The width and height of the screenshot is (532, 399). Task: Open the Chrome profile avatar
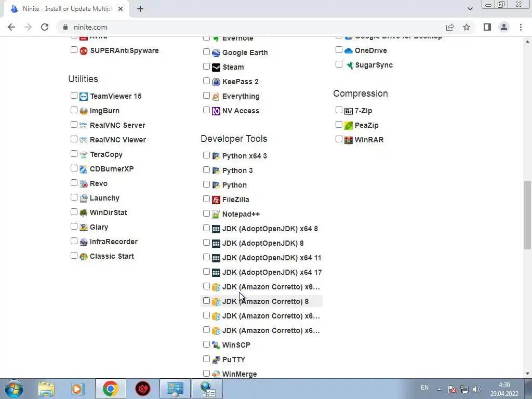[504, 27]
